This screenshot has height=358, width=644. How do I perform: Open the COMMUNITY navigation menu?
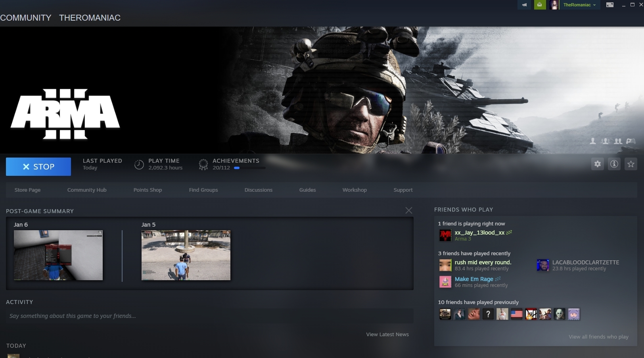[x=26, y=18]
